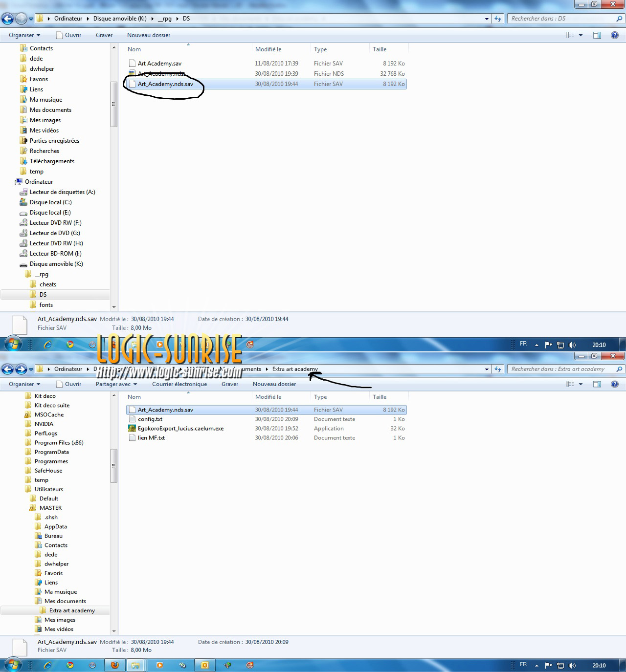Sort by Modifié le column in the DS window
Viewport: 626px width, 672px height.
(x=268, y=49)
